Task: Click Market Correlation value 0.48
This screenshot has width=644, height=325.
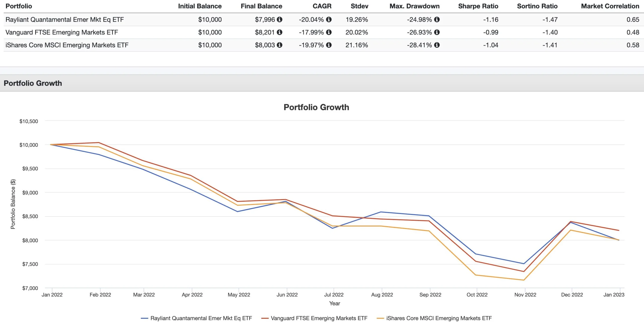Action: coord(633,32)
